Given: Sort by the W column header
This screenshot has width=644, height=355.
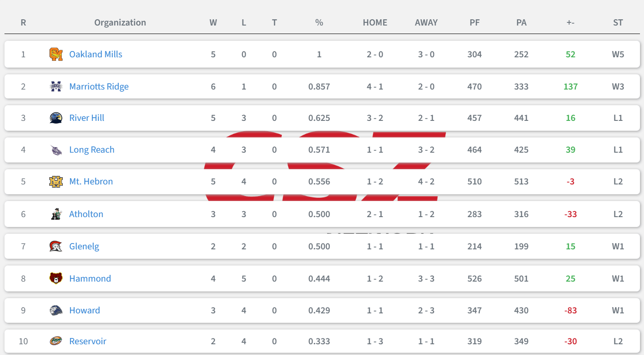Looking at the screenshot, I should 213,22.
